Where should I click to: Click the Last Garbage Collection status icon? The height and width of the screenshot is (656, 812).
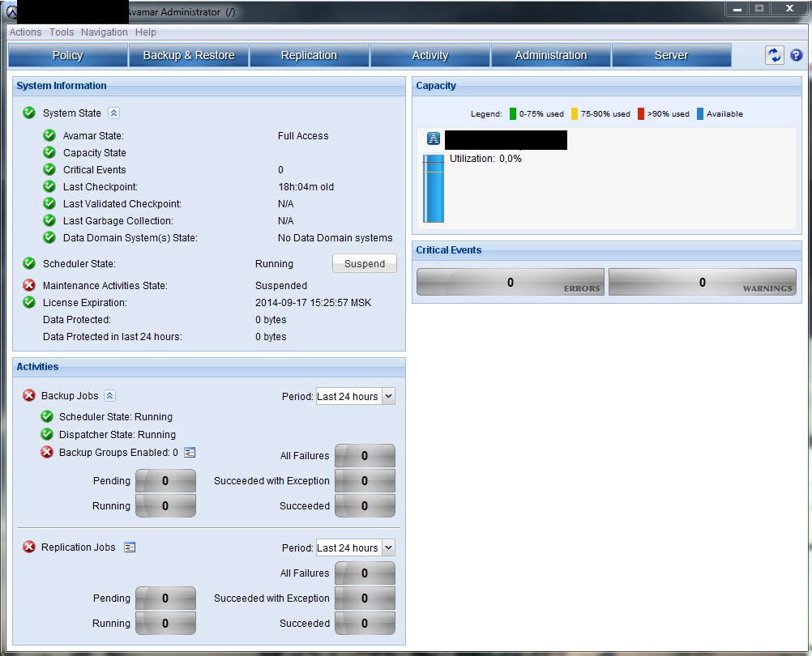coord(49,220)
